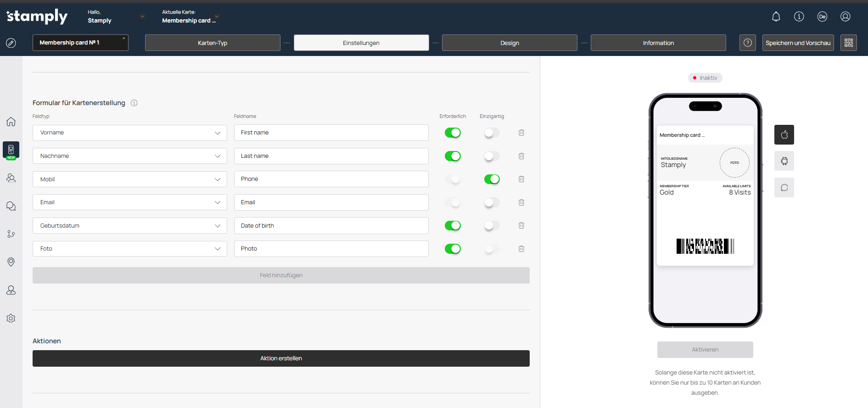Click Speichern und Vorschau button
The image size is (868, 408).
coord(798,43)
